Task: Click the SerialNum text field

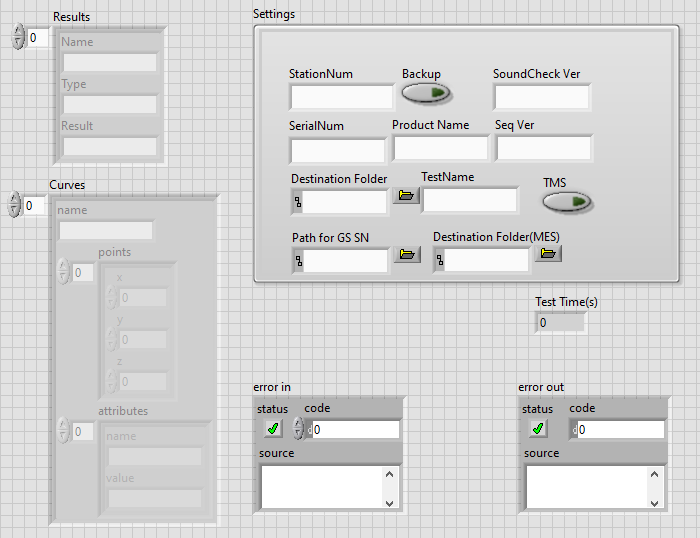Action: click(337, 150)
